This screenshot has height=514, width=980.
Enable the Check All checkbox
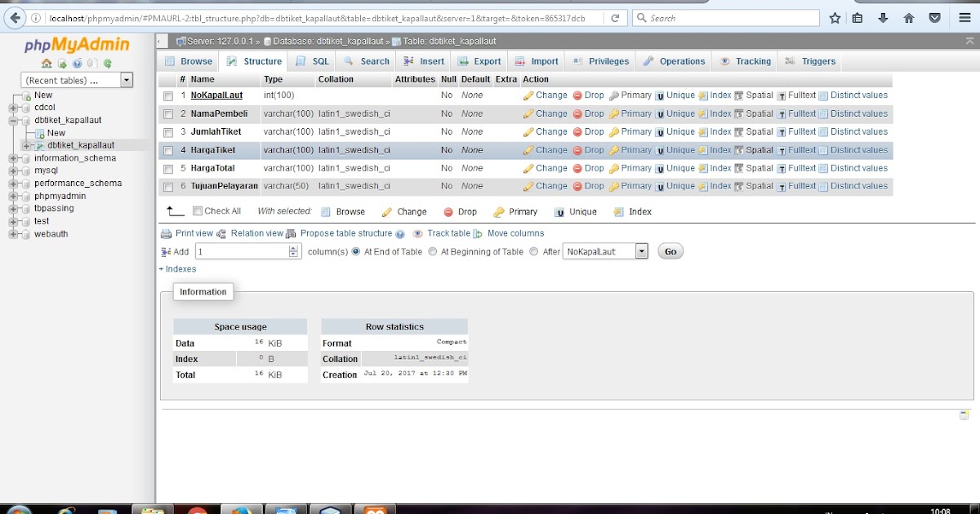(x=198, y=210)
